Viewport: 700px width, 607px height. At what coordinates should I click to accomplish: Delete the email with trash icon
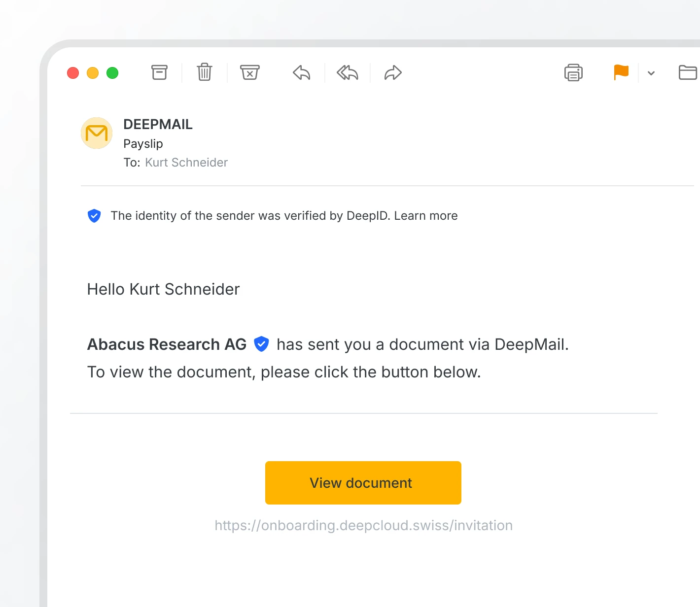point(205,73)
